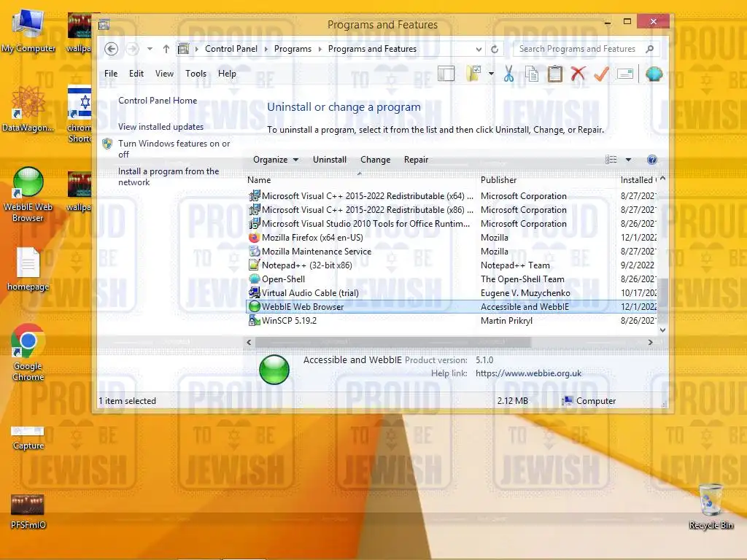The height and width of the screenshot is (560, 747).
Task: Select WinSCP 5.19.2 entry
Action: (x=452, y=321)
